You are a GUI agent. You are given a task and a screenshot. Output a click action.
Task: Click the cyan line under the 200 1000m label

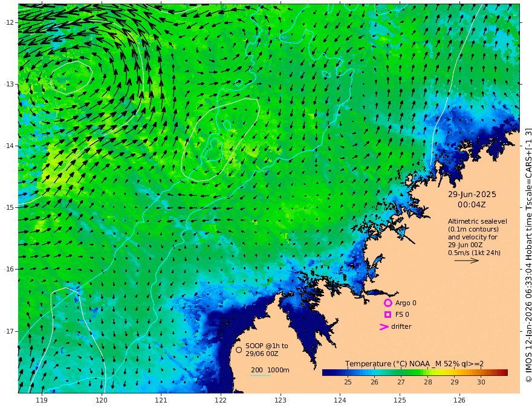coord(261,375)
